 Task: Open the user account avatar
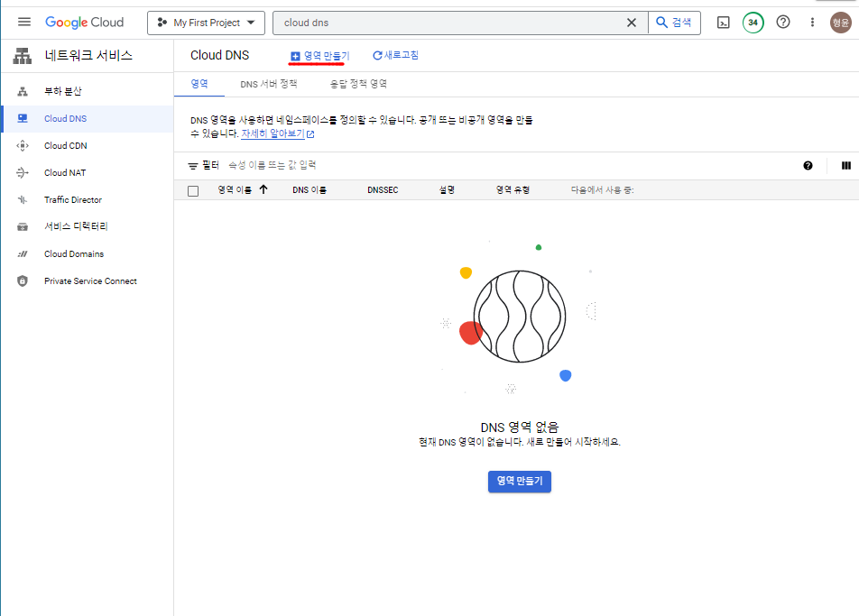pyautogui.click(x=841, y=23)
